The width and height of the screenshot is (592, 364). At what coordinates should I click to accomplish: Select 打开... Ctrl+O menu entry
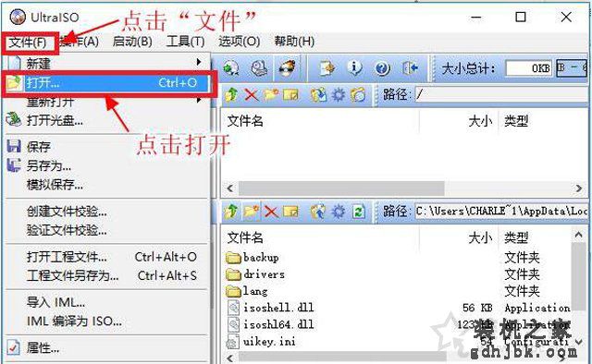106,82
